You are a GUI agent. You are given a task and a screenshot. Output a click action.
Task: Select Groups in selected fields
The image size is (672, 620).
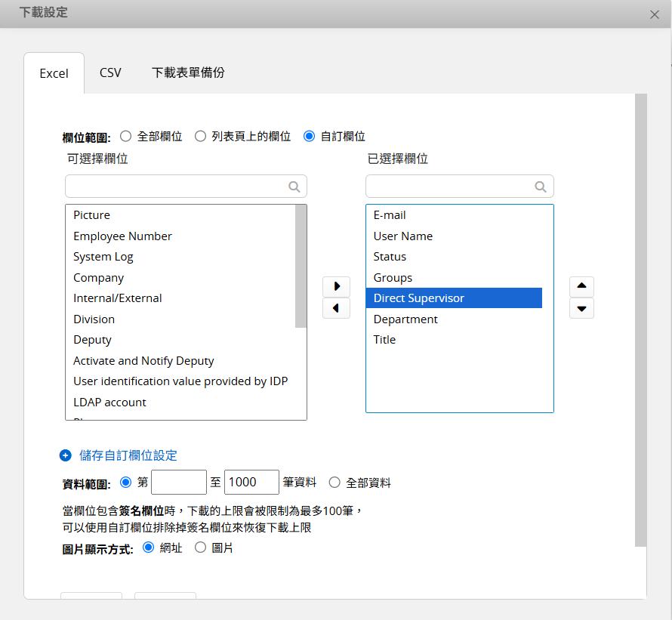pos(455,278)
